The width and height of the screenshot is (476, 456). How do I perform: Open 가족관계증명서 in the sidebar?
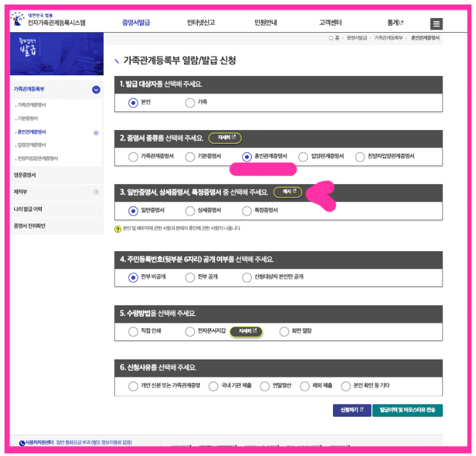[x=32, y=105]
